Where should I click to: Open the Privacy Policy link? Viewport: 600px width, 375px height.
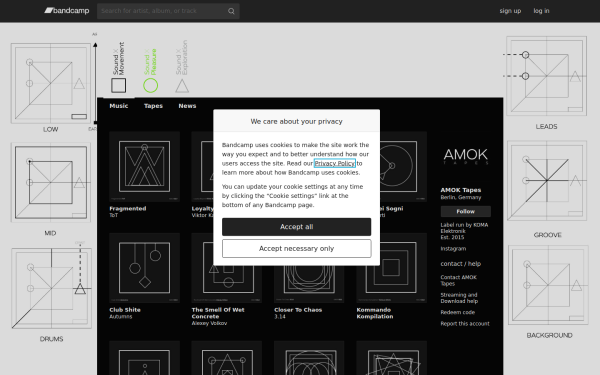(x=334, y=163)
